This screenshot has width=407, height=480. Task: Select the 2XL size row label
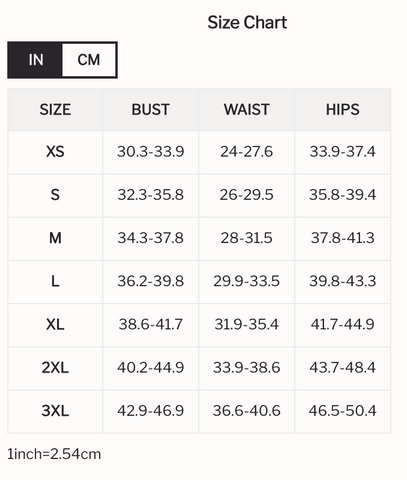click(55, 368)
